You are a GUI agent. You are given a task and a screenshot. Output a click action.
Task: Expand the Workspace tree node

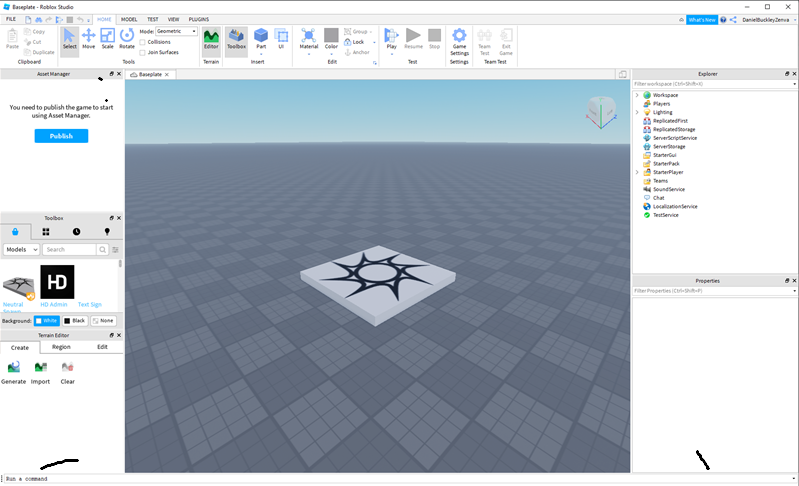[x=637, y=95]
